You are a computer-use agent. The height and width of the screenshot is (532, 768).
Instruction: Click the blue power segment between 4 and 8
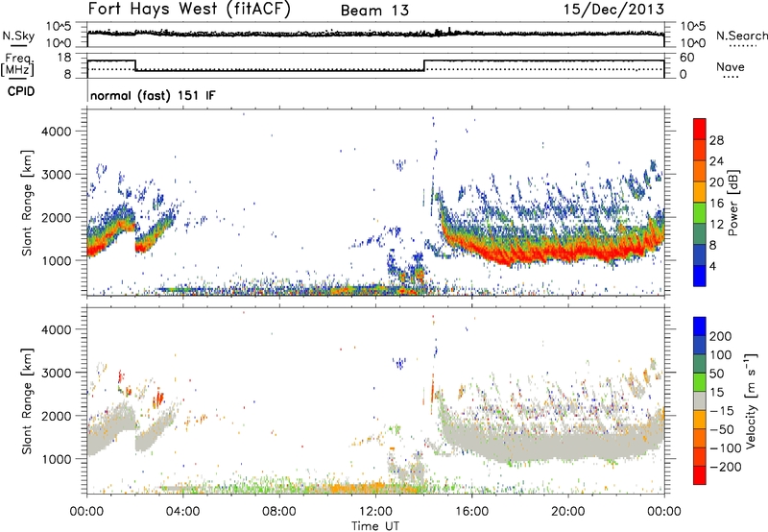point(700,254)
